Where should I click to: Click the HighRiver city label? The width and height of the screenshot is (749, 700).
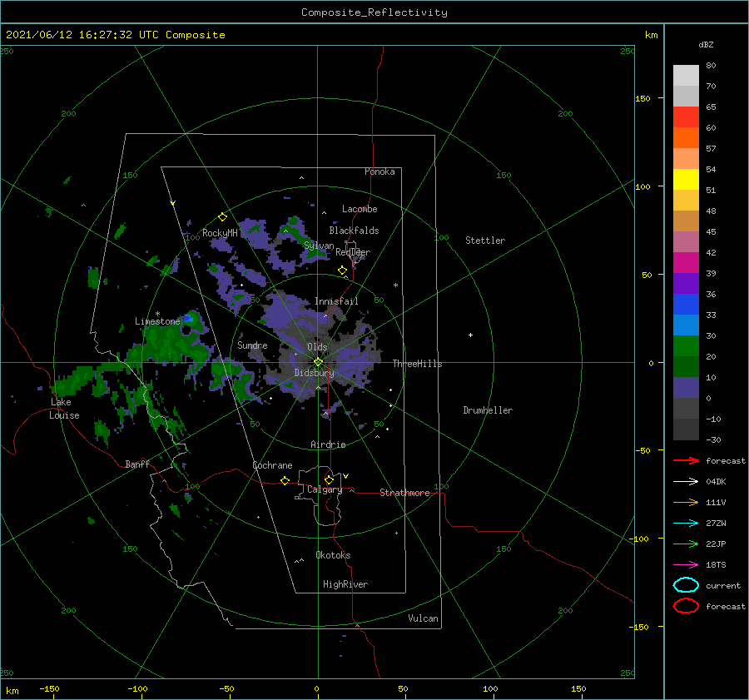pos(345,584)
